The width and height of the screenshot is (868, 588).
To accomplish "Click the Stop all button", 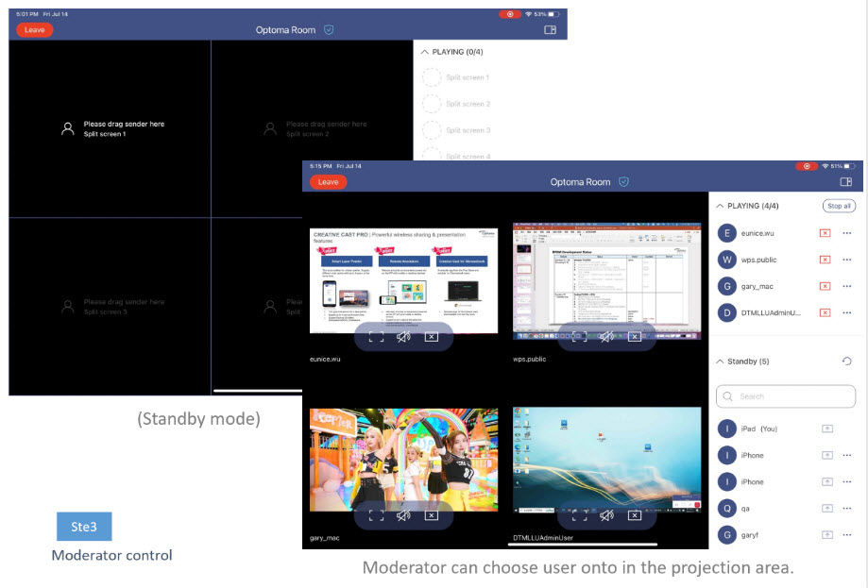I will (839, 206).
